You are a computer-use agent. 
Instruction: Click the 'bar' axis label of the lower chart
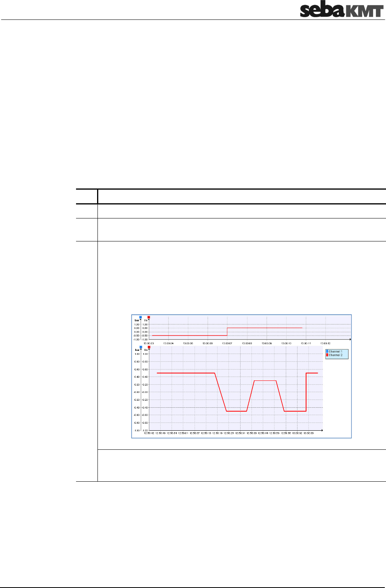tap(137, 350)
